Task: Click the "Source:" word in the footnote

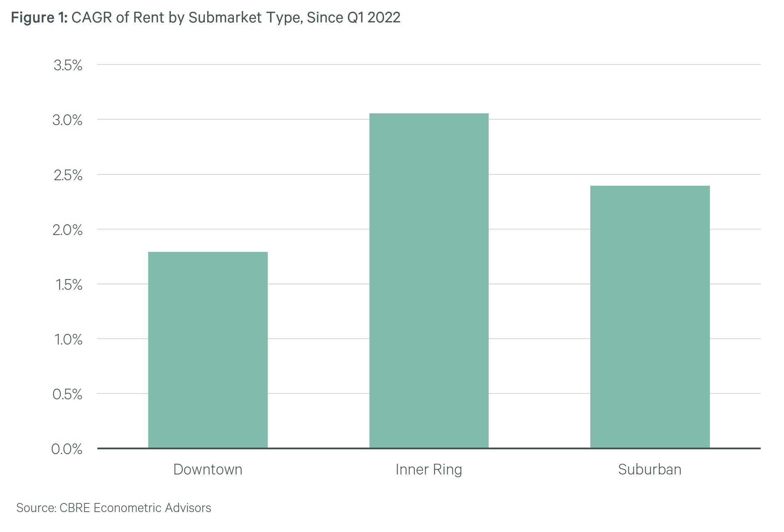Action: tap(36, 508)
